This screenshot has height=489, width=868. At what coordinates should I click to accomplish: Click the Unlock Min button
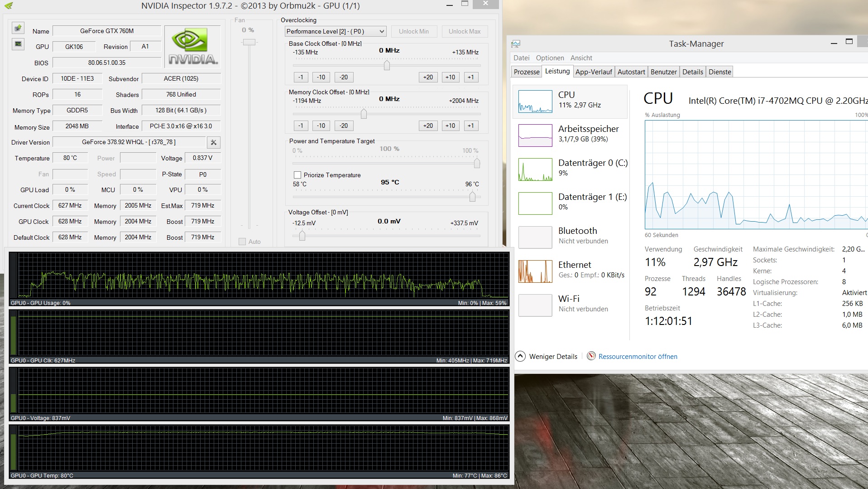414,31
